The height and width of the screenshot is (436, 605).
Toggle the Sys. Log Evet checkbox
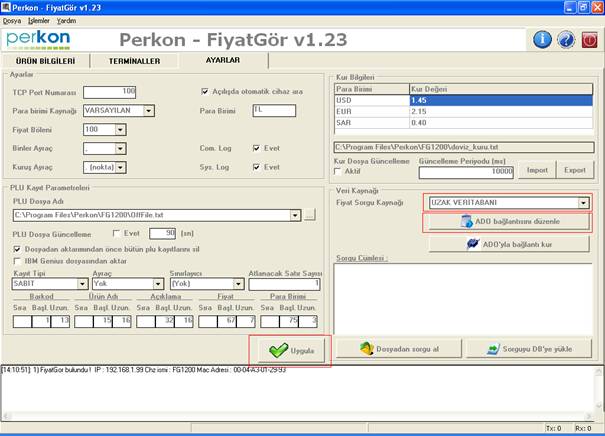pyautogui.click(x=256, y=167)
